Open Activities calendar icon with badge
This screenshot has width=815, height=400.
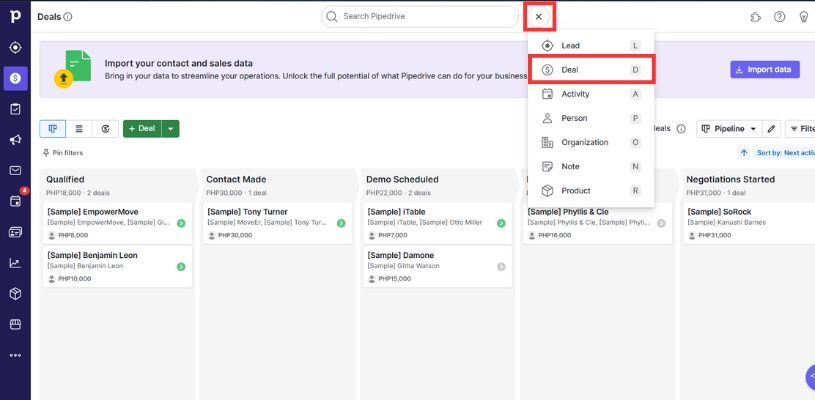coord(16,200)
